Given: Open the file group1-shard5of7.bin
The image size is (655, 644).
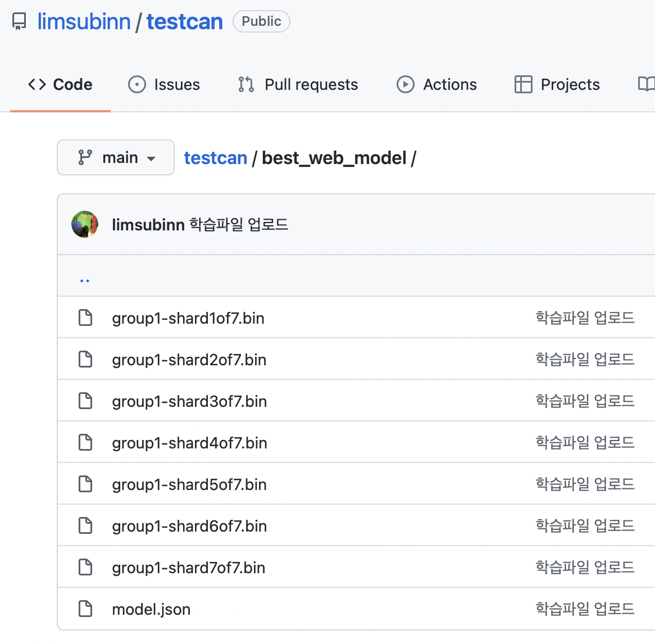Looking at the screenshot, I should tap(189, 485).
